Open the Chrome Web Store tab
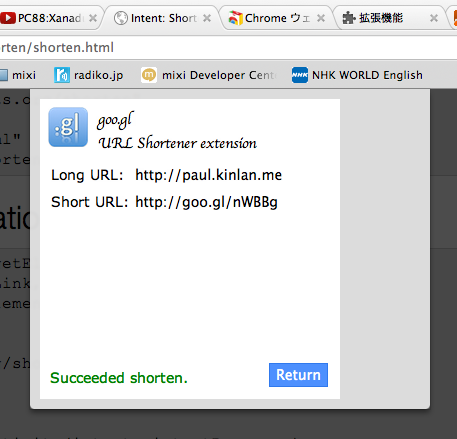Viewport: 457px width, 439px height. coord(277,18)
